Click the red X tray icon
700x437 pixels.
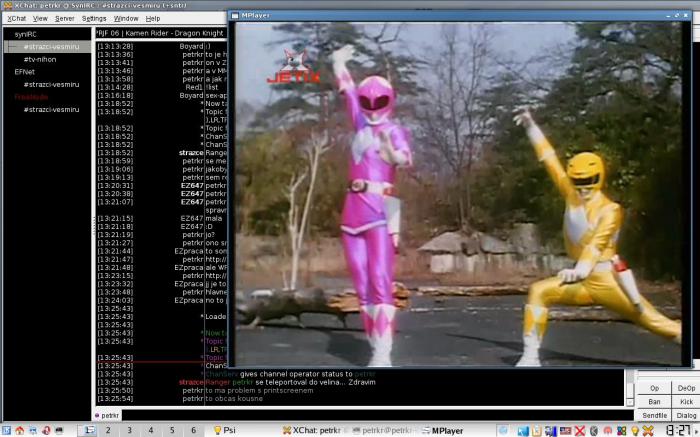pos(579,431)
